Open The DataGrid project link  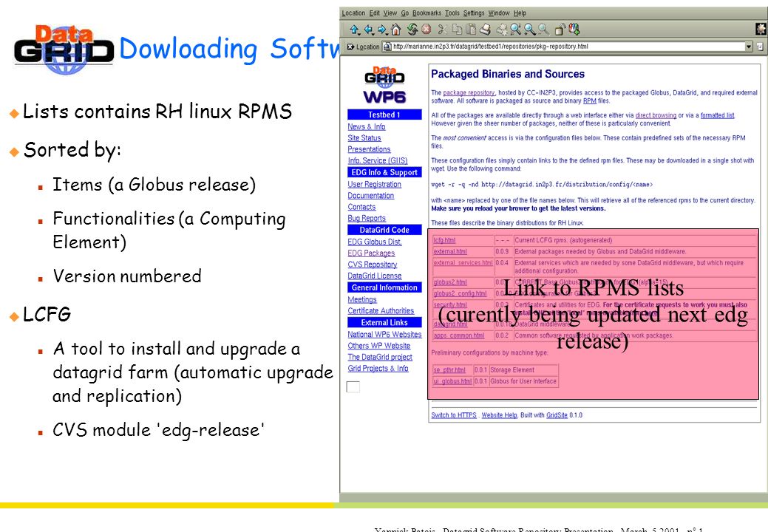pos(380,358)
